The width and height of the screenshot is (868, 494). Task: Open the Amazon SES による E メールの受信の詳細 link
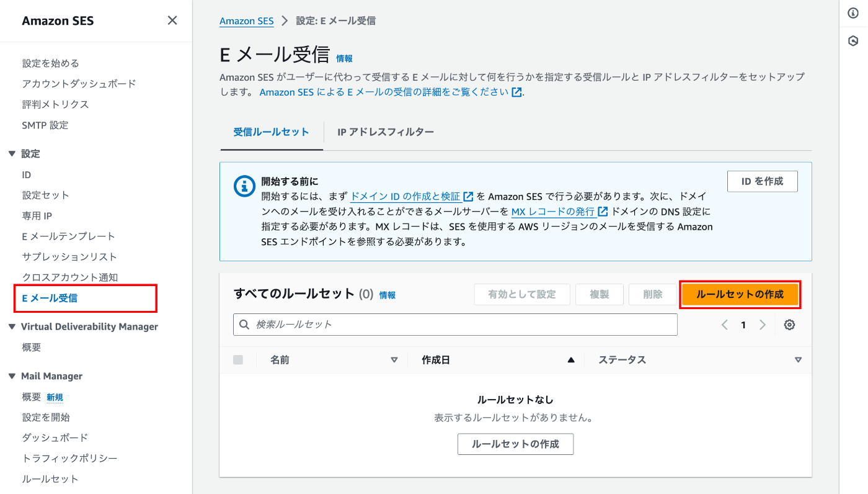tap(391, 92)
